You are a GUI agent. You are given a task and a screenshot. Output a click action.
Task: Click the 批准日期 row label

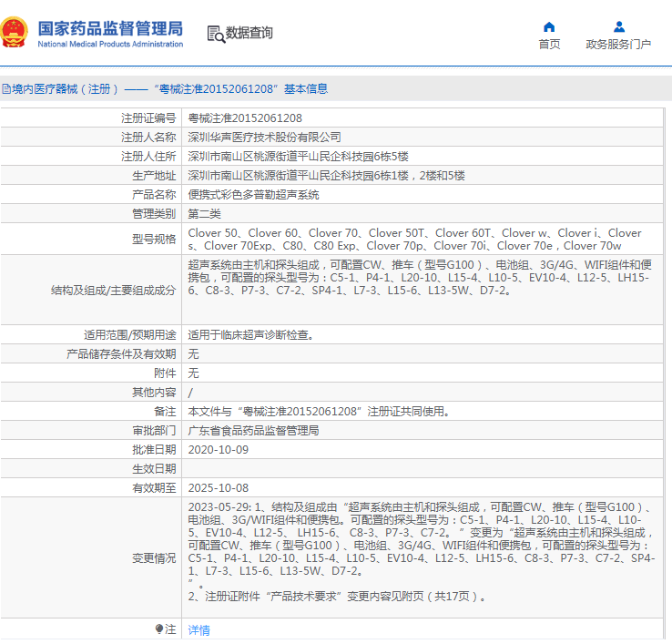(154, 450)
